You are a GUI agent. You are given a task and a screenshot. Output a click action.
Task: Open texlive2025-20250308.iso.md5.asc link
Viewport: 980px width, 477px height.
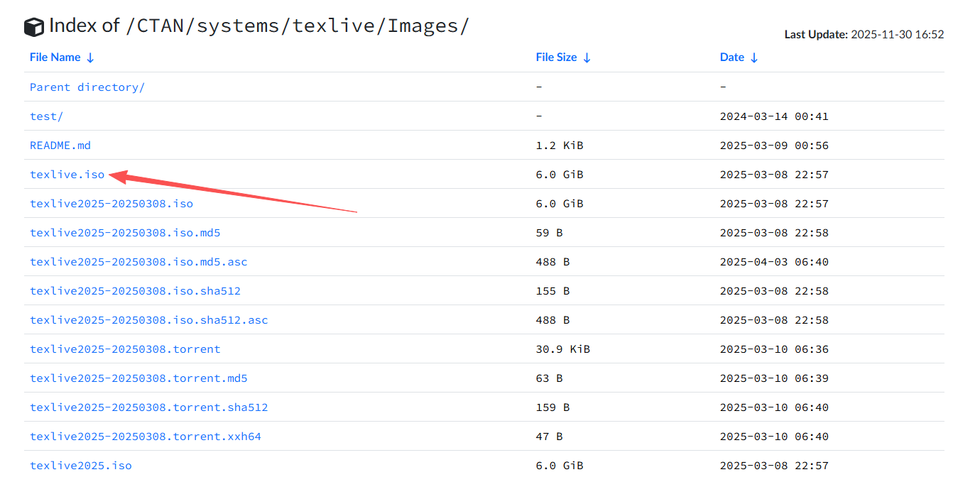[x=138, y=262]
